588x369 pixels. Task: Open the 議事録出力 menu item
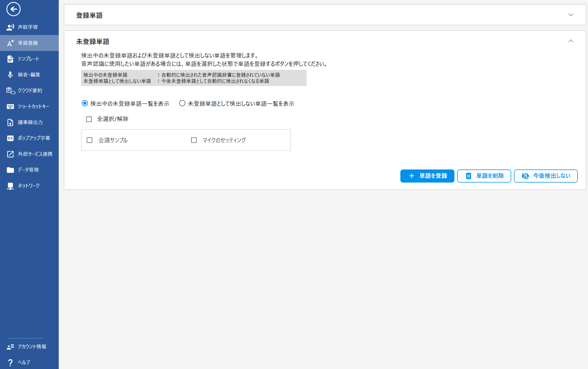30,122
